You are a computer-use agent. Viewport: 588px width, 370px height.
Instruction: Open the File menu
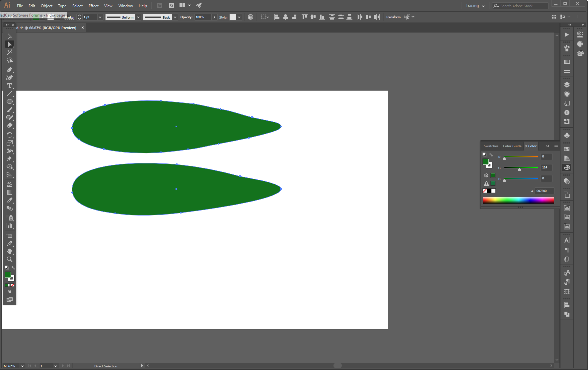tap(20, 6)
